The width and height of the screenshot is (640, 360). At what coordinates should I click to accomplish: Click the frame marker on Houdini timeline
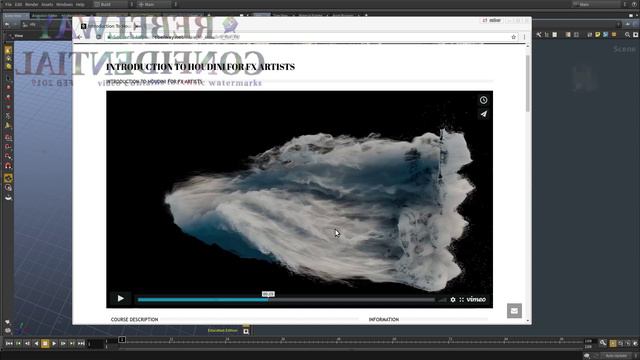tap(122, 340)
